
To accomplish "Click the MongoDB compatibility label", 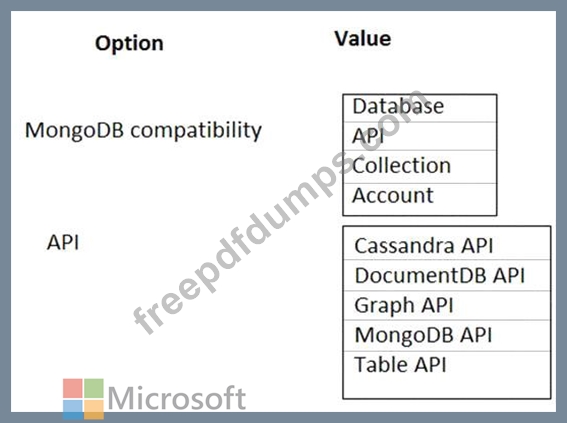I will tap(143, 131).
